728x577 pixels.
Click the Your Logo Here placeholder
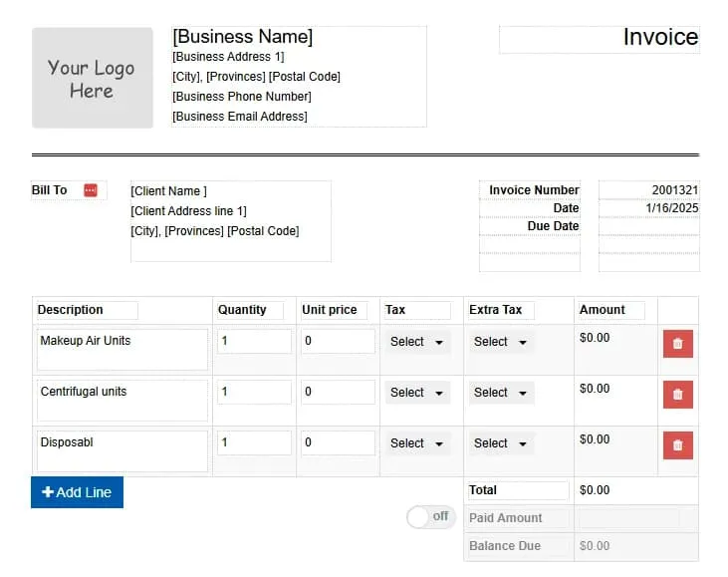coord(93,78)
